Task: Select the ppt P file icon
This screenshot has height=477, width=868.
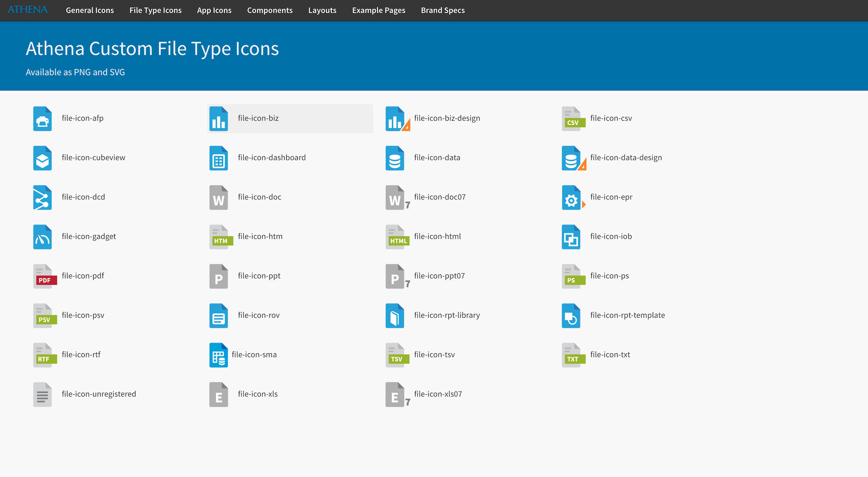Action: (219, 276)
